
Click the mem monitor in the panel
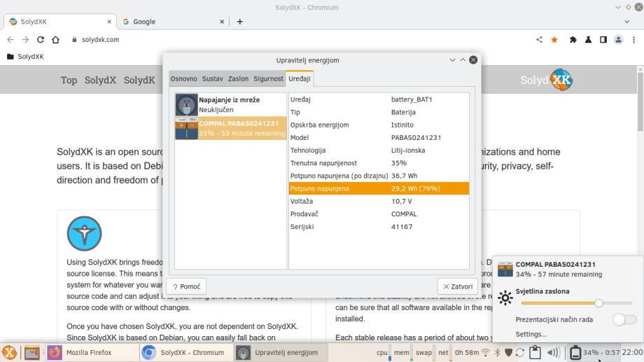[x=402, y=353]
